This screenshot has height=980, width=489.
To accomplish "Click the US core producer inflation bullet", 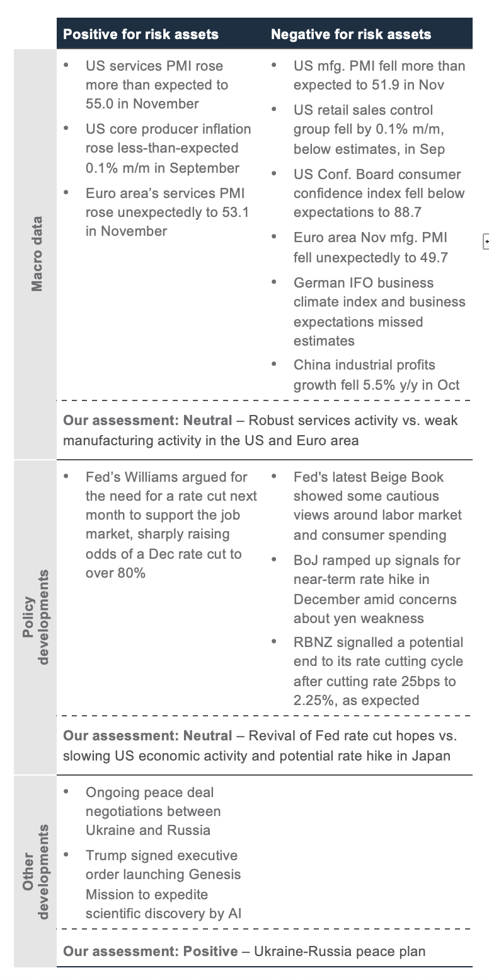I will click(x=168, y=148).
